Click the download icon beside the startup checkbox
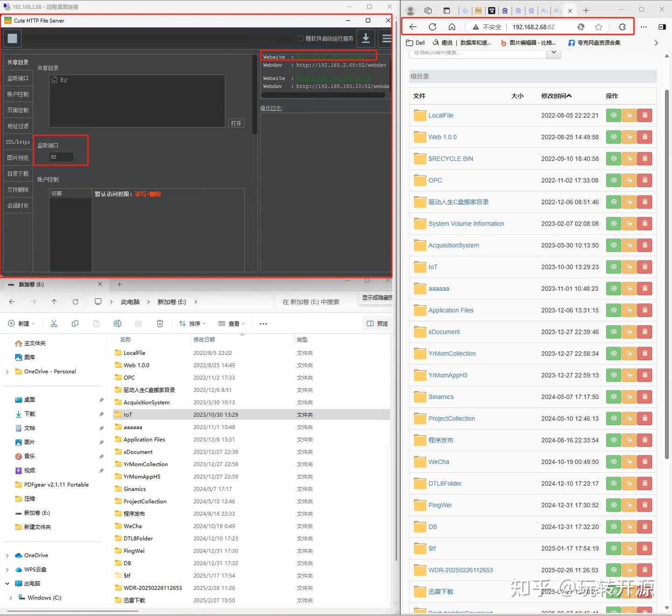Image resolution: width=672 pixels, height=616 pixels. [x=366, y=38]
